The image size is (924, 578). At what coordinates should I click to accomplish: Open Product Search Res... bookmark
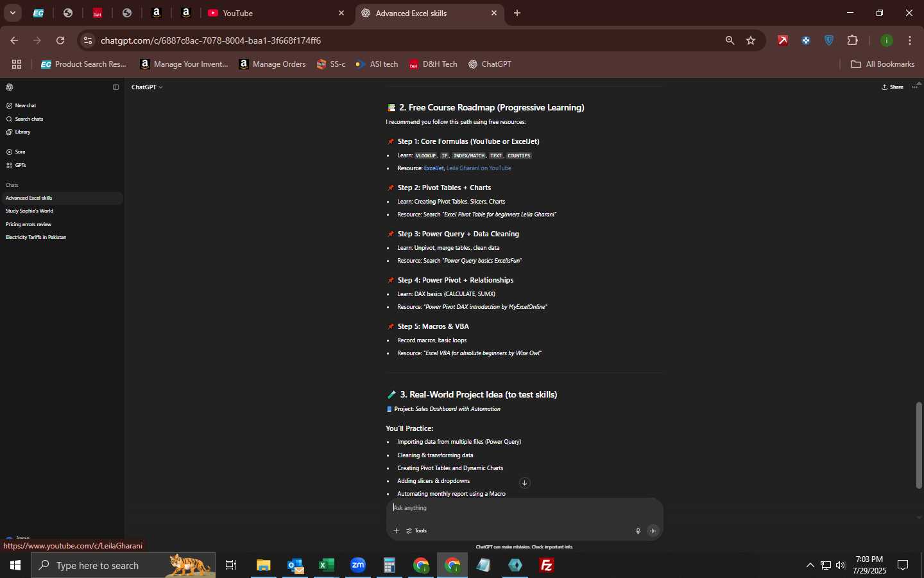point(83,64)
